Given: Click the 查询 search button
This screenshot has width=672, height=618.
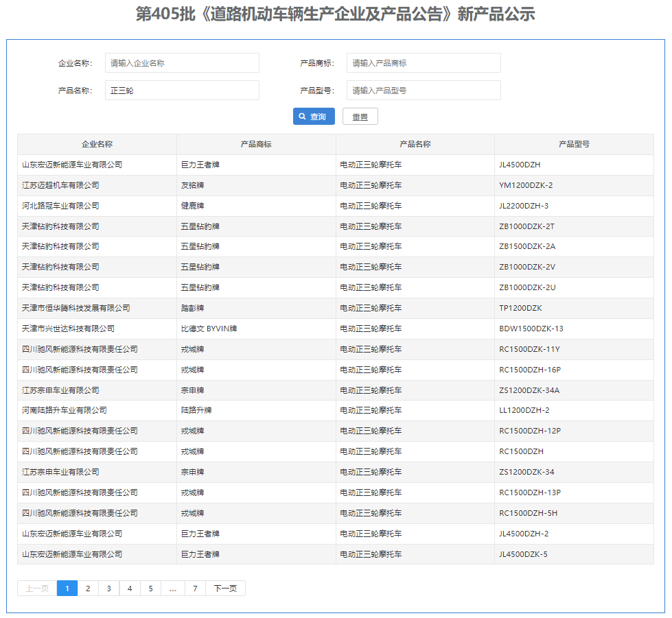Looking at the screenshot, I should point(314,117).
